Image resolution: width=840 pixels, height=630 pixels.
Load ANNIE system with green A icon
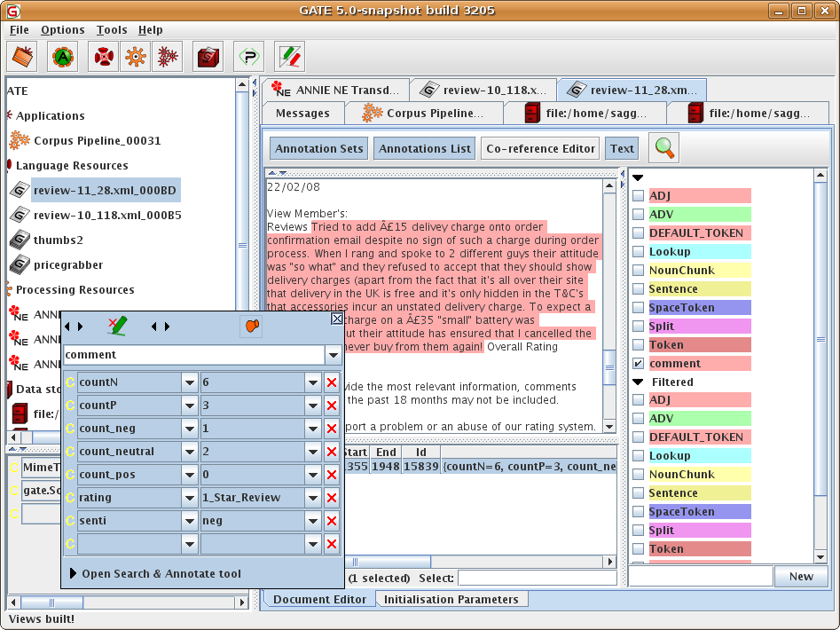pyautogui.click(x=63, y=56)
